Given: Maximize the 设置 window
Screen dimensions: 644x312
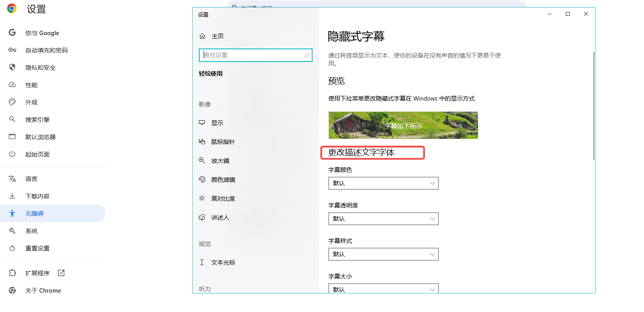Looking at the screenshot, I should [568, 14].
